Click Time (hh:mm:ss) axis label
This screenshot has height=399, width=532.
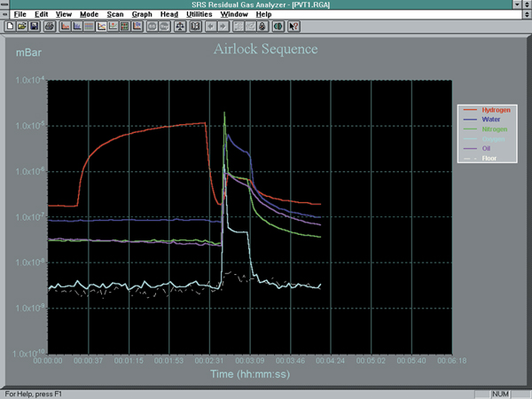click(250, 374)
